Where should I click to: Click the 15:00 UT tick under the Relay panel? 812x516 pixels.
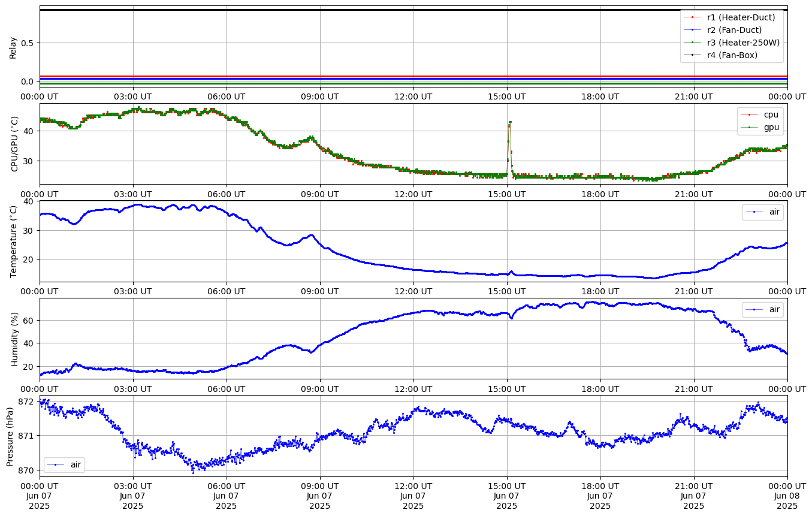[x=507, y=96]
